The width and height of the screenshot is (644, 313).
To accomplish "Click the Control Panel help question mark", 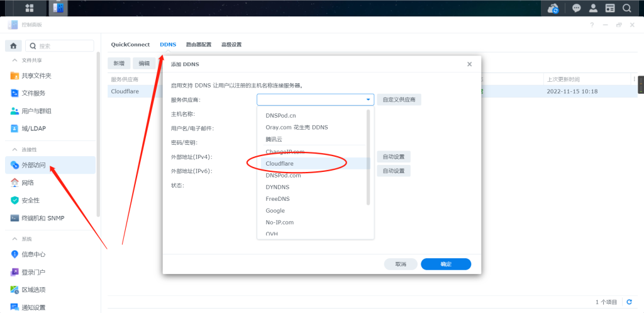I will pyautogui.click(x=592, y=25).
